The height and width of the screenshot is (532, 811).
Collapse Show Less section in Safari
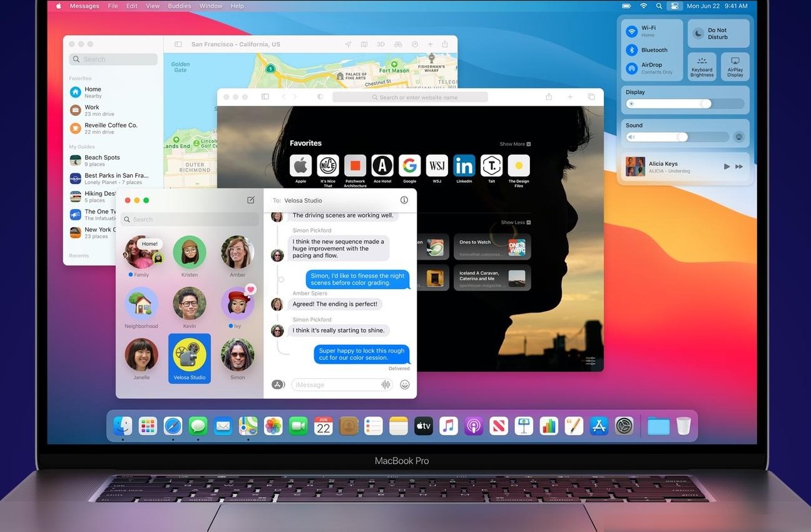point(516,222)
